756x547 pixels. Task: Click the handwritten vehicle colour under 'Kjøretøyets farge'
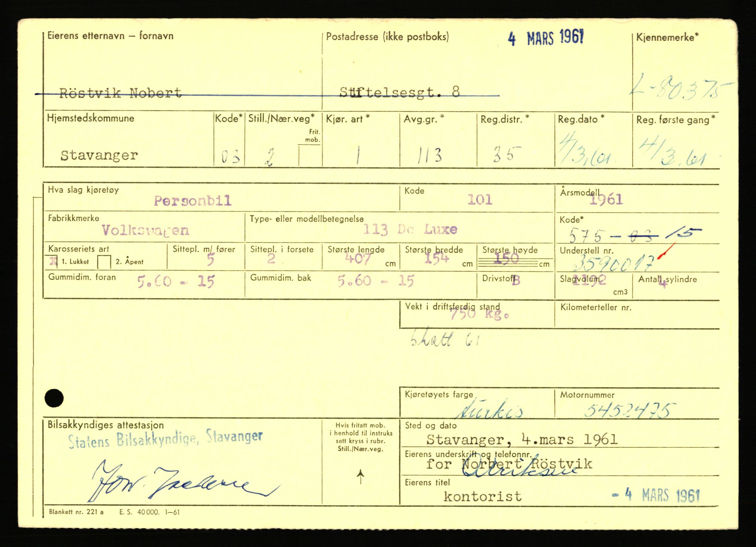tap(489, 409)
